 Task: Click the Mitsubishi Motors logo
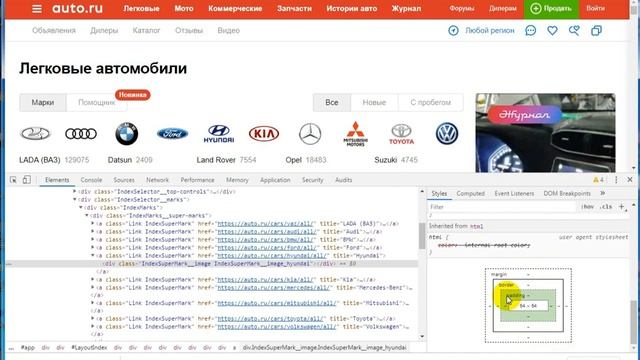356,133
